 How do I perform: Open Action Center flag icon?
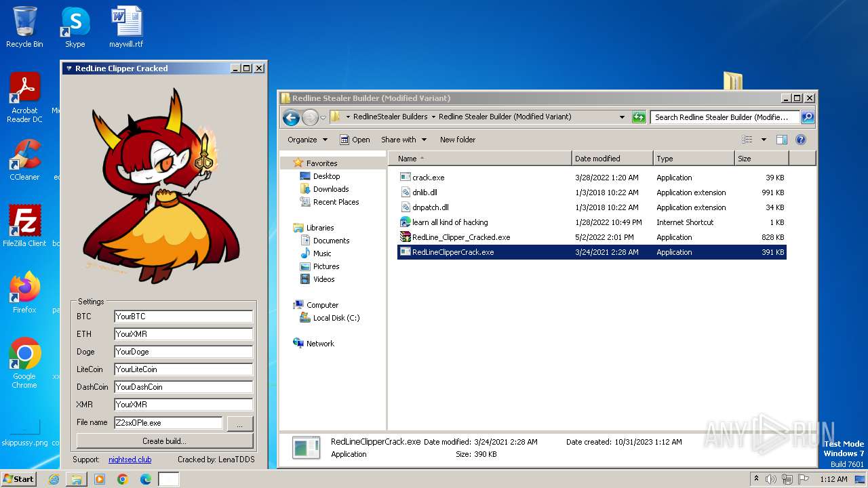pos(804,479)
